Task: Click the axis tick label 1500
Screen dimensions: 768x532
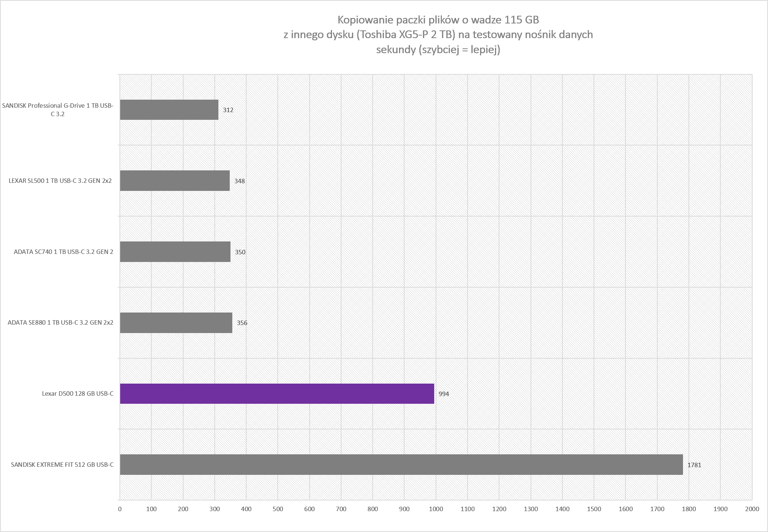Action: click(x=594, y=509)
